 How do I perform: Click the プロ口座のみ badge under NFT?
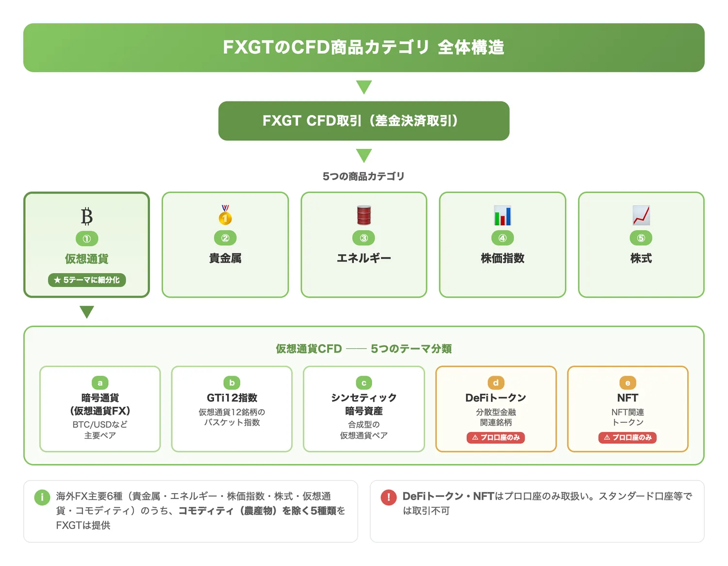pyautogui.click(x=628, y=437)
